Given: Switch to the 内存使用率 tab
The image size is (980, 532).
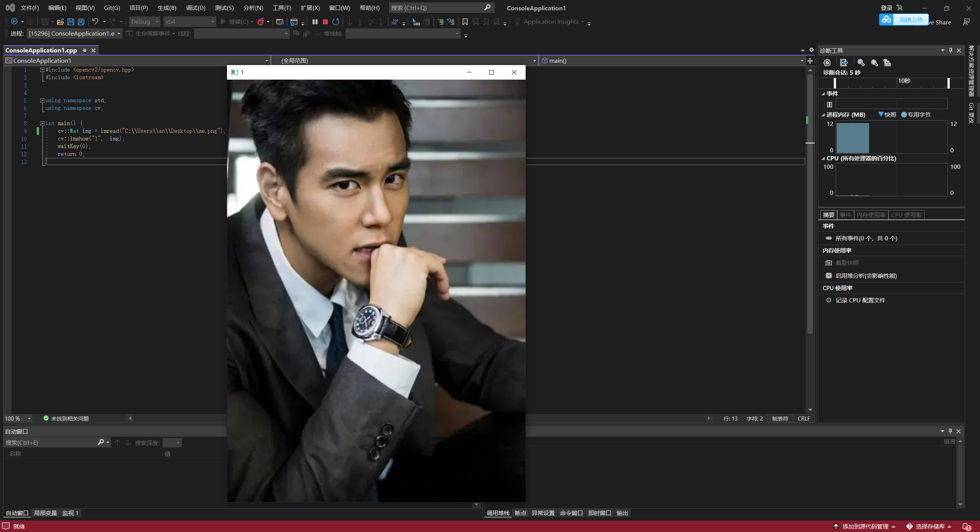Looking at the screenshot, I should pyautogui.click(x=871, y=215).
